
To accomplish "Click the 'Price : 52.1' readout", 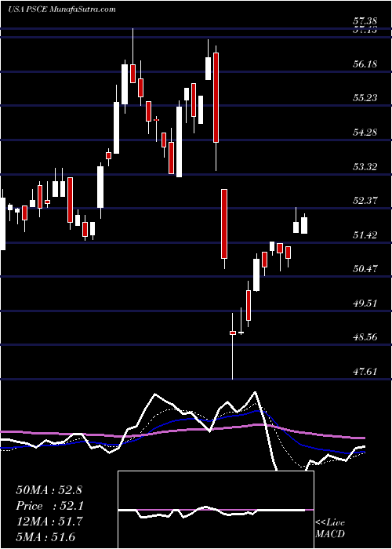I will [x=49, y=506].
